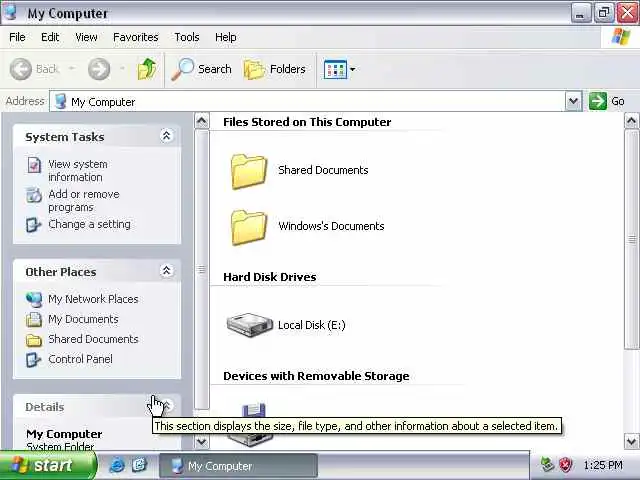640x480 pixels.
Task: Click View system information link
Action: point(78,171)
